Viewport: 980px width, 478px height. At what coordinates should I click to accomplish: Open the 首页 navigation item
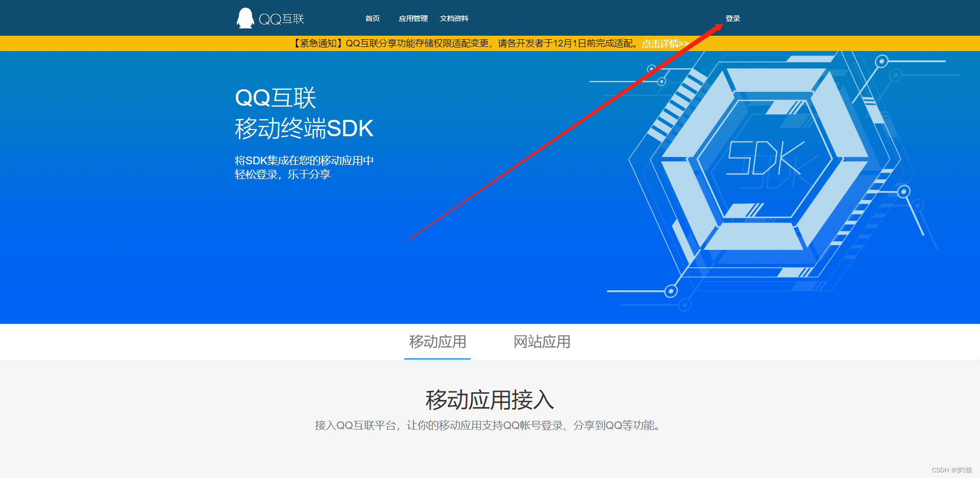373,18
